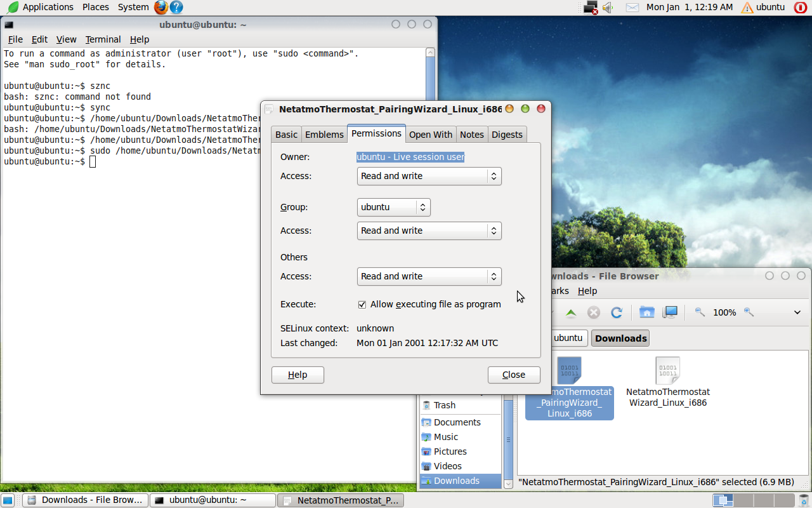Open the Owner access dropdown
The height and width of the screenshot is (508, 812).
click(429, 176)
